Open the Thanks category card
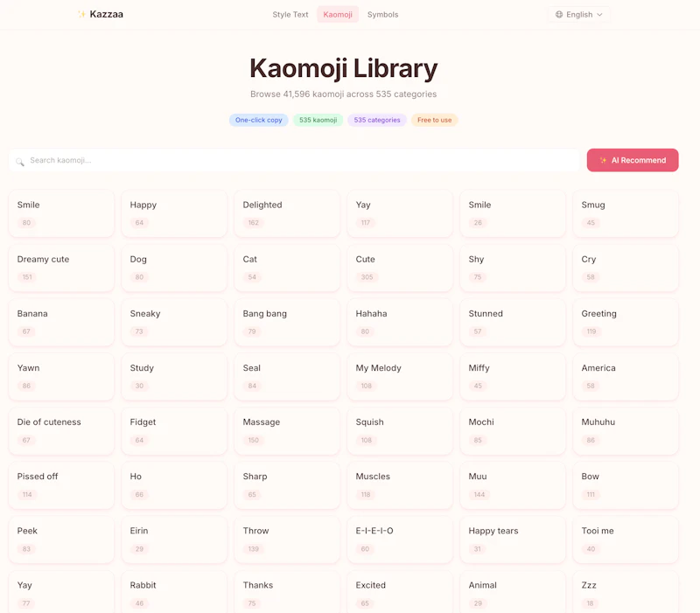The height and width of the screenshot is (613, 700). (x=287, y=592)
